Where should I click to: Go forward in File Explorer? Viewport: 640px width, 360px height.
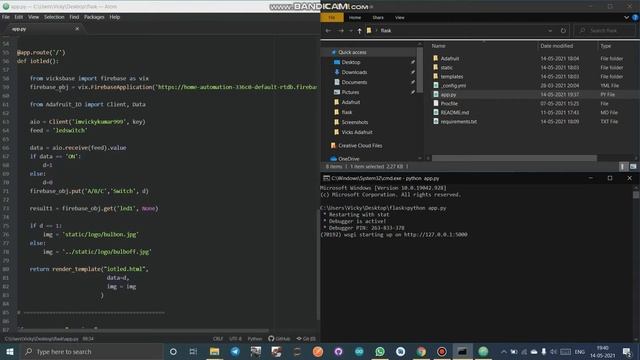[x=340, y=31]
